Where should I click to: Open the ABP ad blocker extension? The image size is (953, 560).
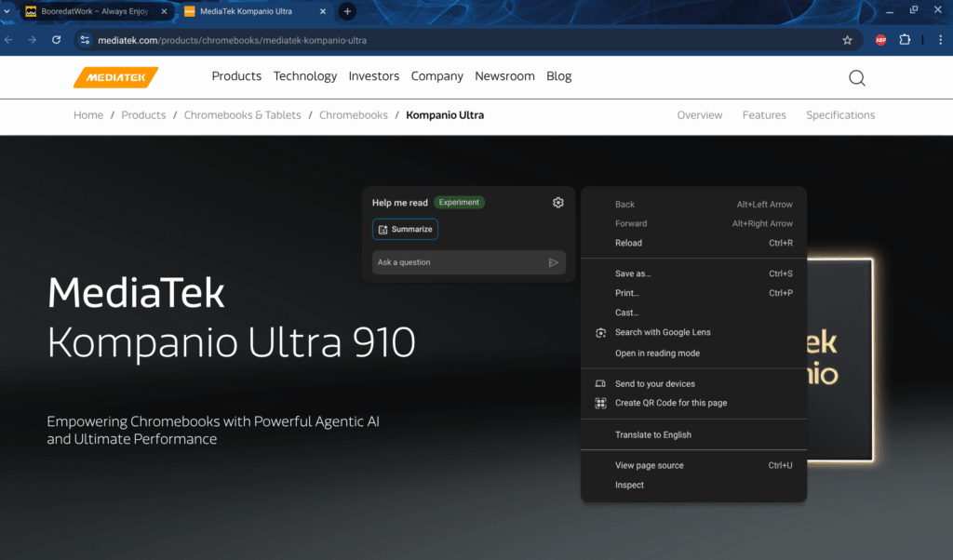pos(880,40)
